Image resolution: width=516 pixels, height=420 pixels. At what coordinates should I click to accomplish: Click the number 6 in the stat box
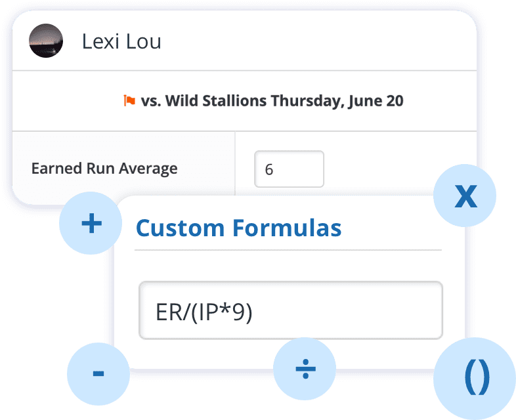[x=269, y=170]
